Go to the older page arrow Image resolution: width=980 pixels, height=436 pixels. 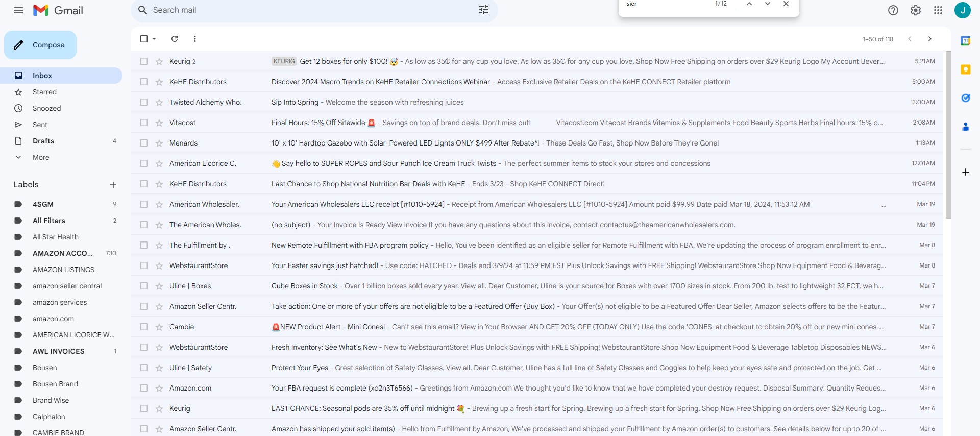coord(930,39)
